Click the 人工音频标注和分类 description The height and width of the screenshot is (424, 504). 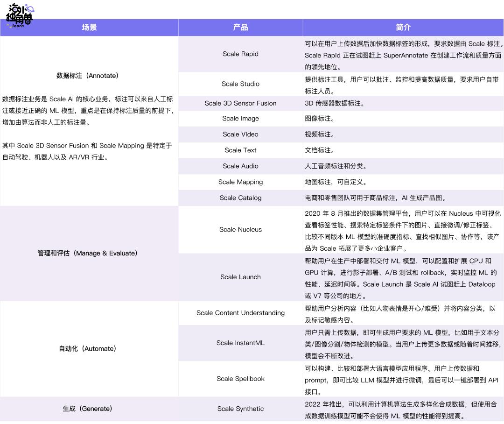click(336, 166)
